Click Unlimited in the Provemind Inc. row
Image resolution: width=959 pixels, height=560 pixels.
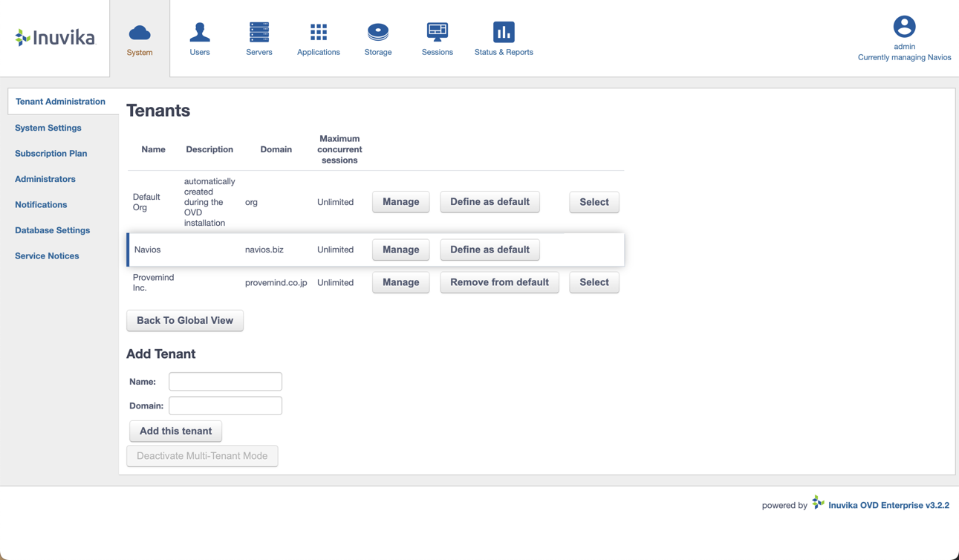click(x=335, y=282)
